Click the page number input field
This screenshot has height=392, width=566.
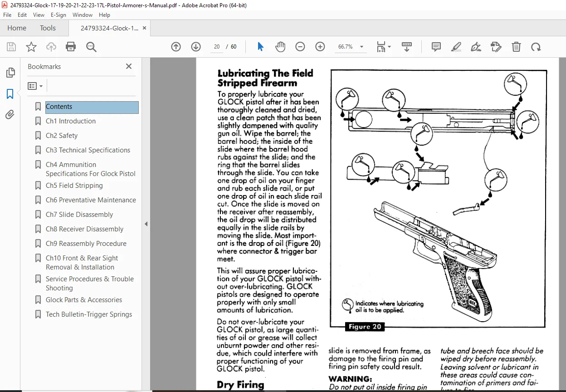point(217,47)
